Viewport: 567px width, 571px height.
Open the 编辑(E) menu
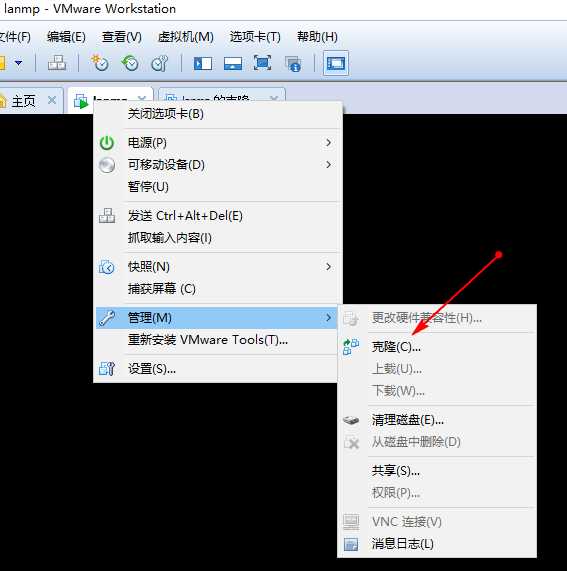coord(66,37)
